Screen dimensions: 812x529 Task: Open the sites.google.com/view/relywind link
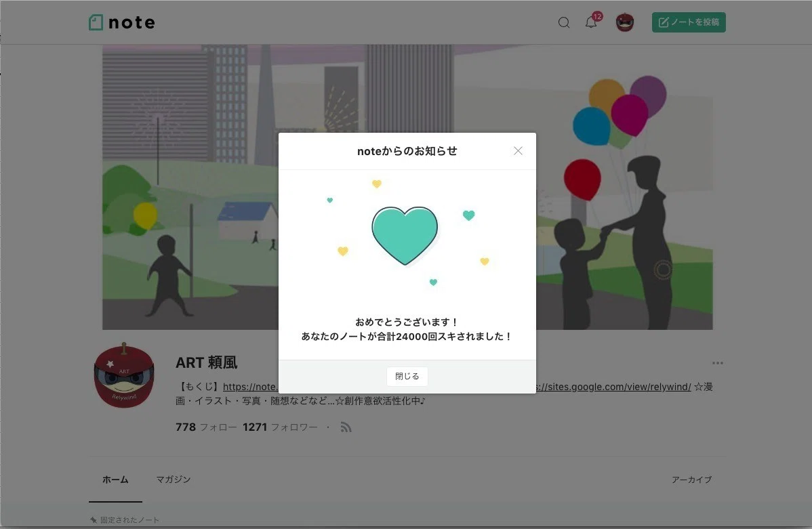[x=613, y=387]
